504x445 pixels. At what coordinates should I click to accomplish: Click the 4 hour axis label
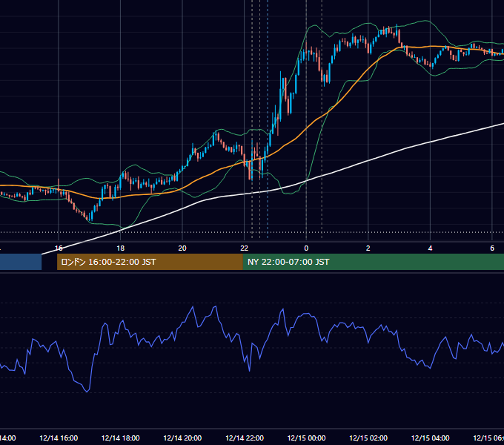[430, 248]
